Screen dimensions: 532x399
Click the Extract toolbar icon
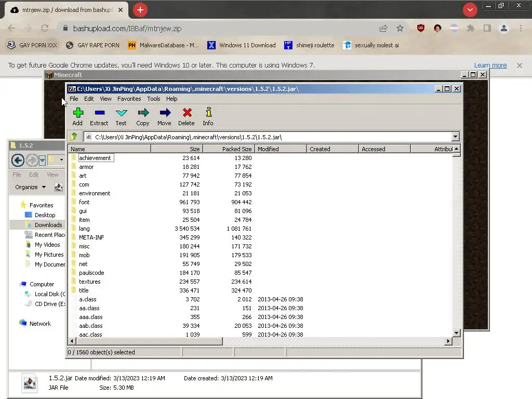point(99,117)
